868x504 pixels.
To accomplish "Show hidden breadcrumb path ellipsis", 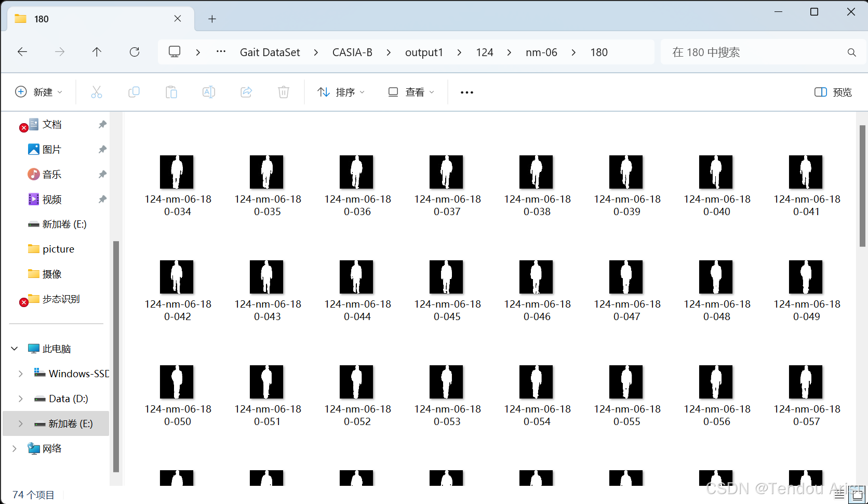I will pyautogui.click(x=221, y=52).
